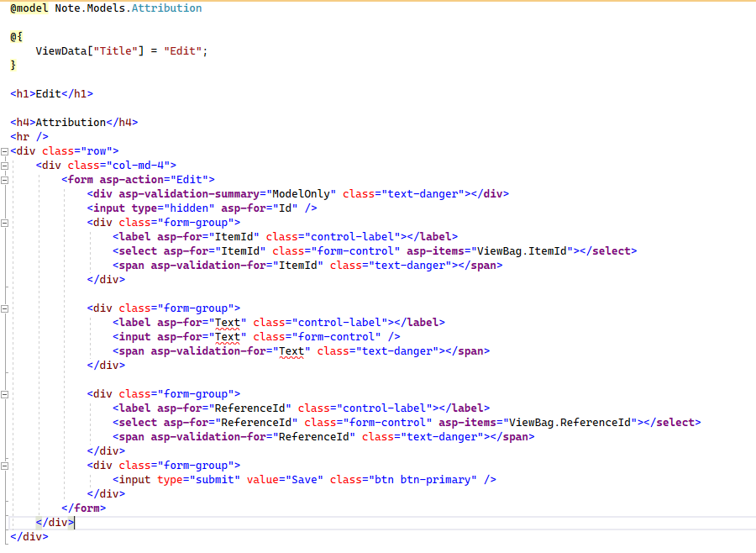Click the Attribution text inside the h4 tag

[71, 122]
